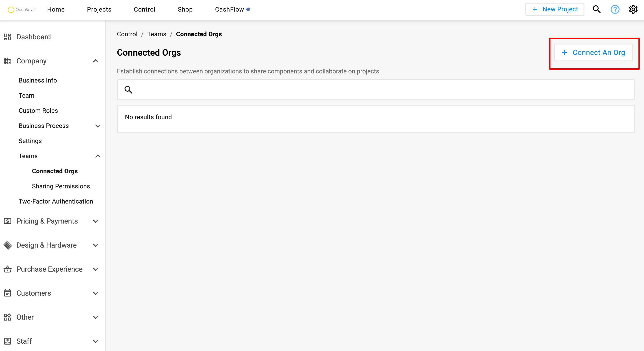Screen dimensions: 644x351
Task: Expand the Customers chevron
Action: 95,293
